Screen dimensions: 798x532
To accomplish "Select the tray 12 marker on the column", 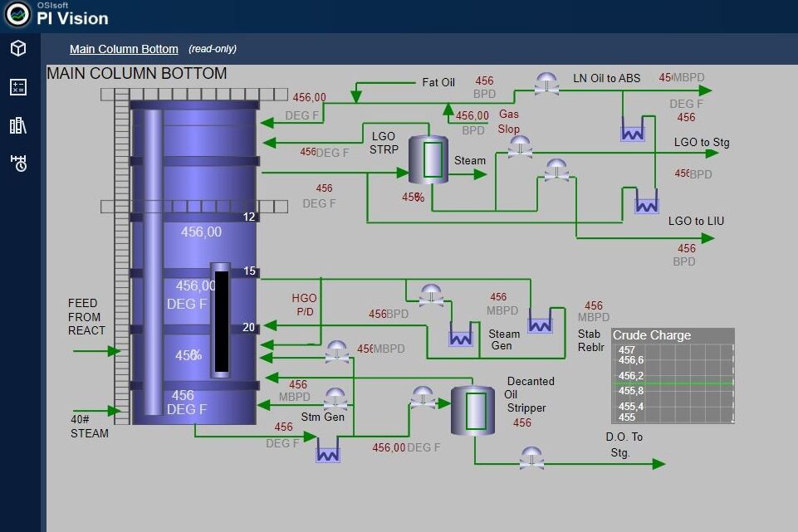I will click(x=249, y=217).
